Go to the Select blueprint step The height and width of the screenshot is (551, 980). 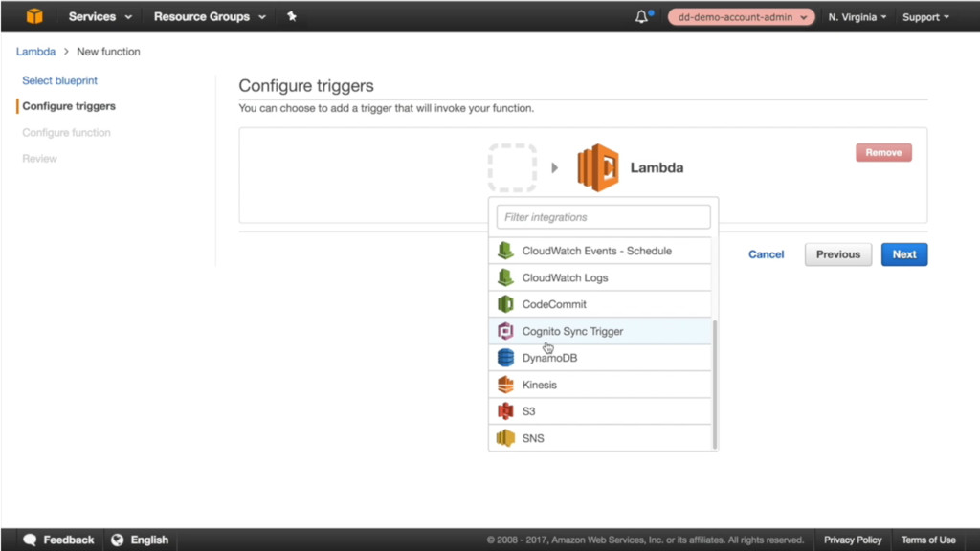(x=59, y=80)
